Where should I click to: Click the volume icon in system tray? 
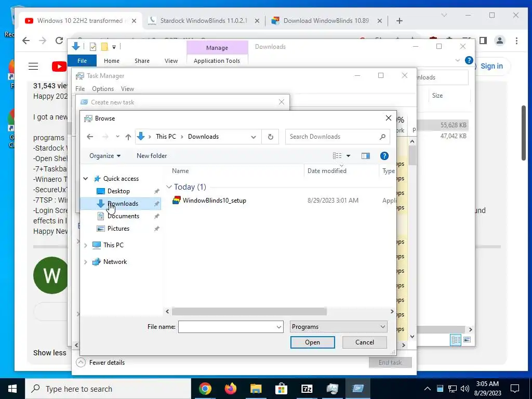point(465,389)
